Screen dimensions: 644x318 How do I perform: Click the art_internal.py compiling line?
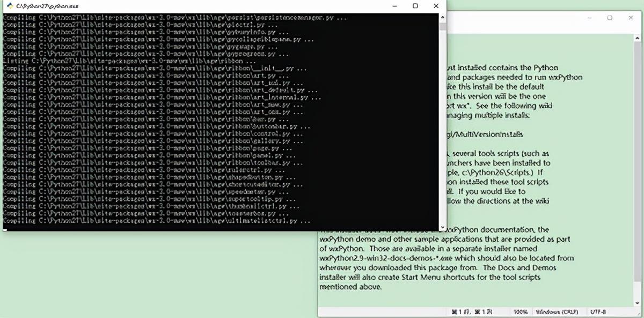(162, 98)
